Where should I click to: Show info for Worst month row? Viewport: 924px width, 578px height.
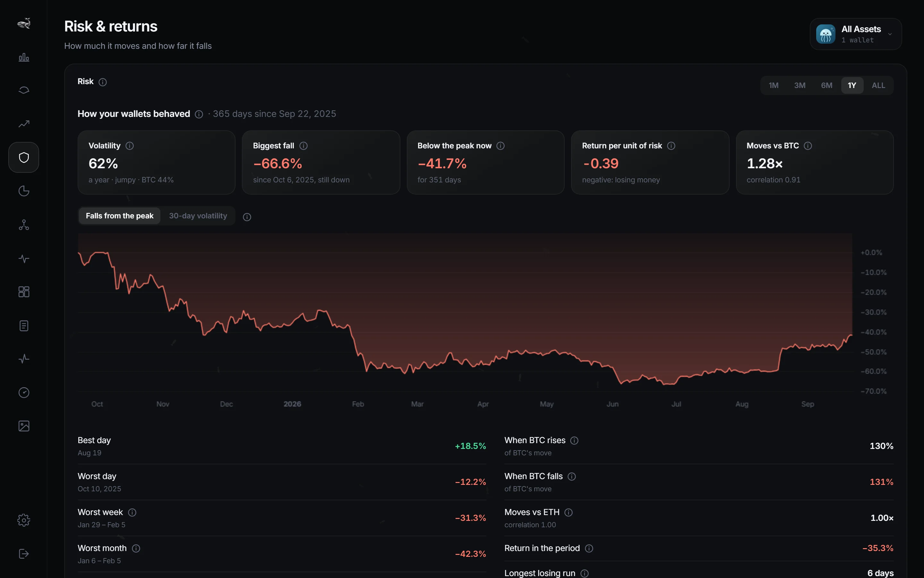[x=136, y=548]
